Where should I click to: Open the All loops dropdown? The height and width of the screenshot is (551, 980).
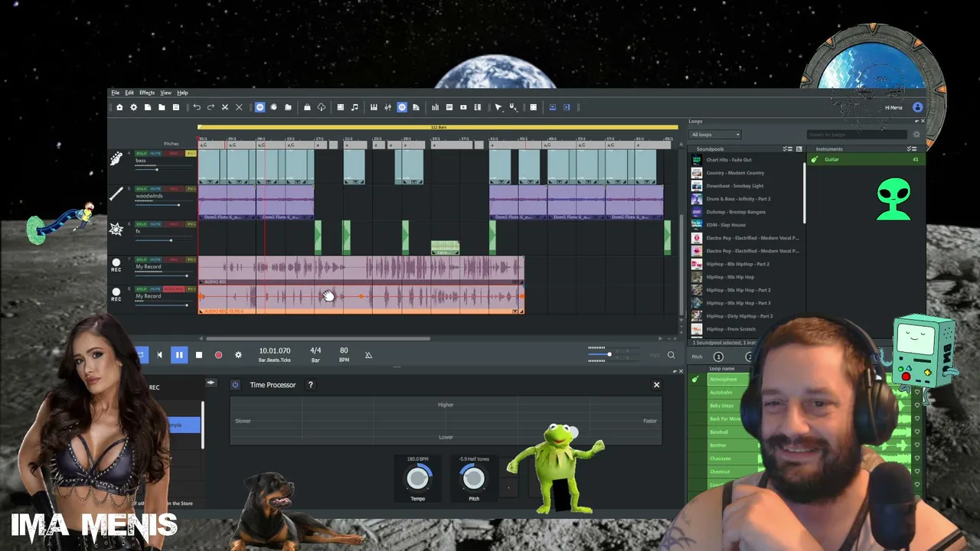click(715, 135)
